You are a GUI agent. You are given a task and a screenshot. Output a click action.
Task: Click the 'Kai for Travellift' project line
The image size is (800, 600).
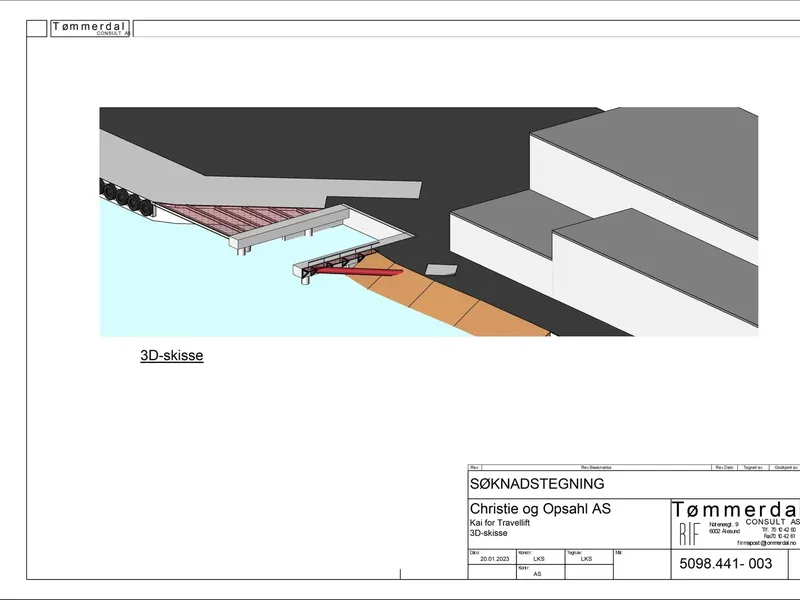coord(499,522)
